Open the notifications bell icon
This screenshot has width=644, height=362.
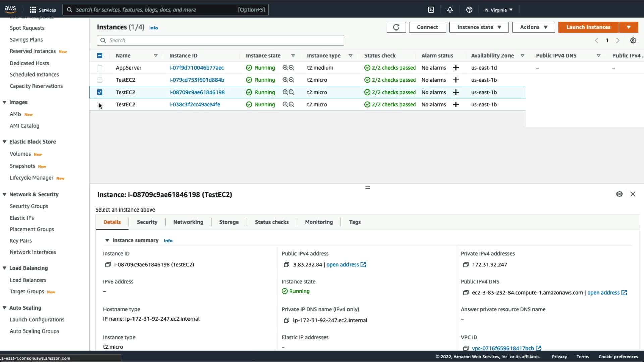[450, 10]
